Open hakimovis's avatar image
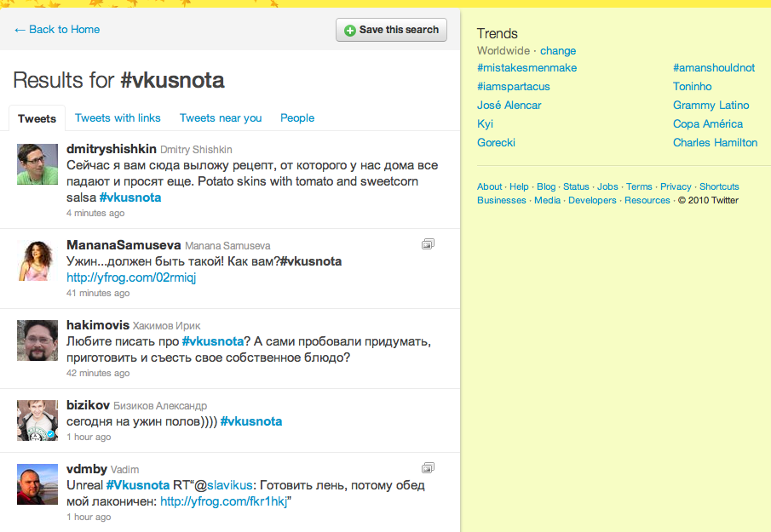Viewport: 771px width, 532px height. pos(37,340)
